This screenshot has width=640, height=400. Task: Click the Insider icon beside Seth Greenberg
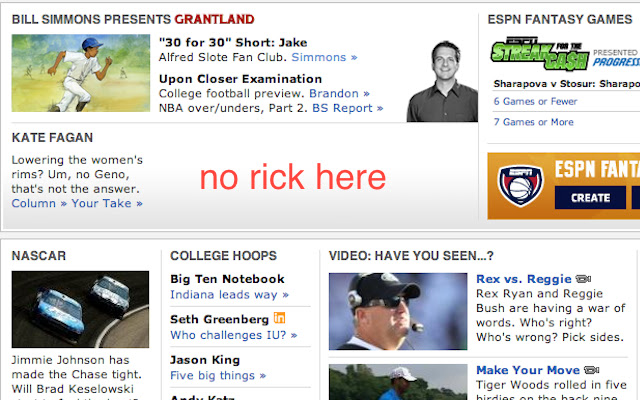[279, 318]
